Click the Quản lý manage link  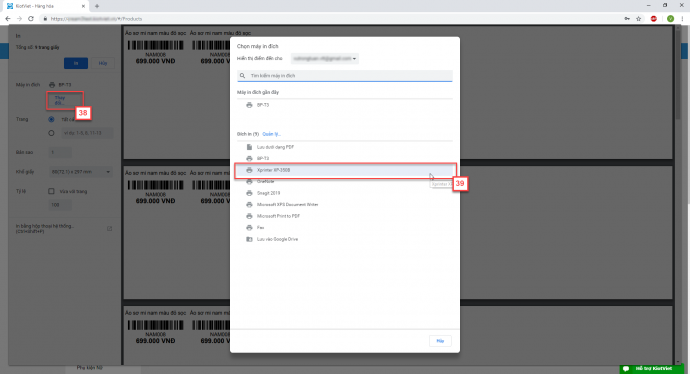coord(271,134)
